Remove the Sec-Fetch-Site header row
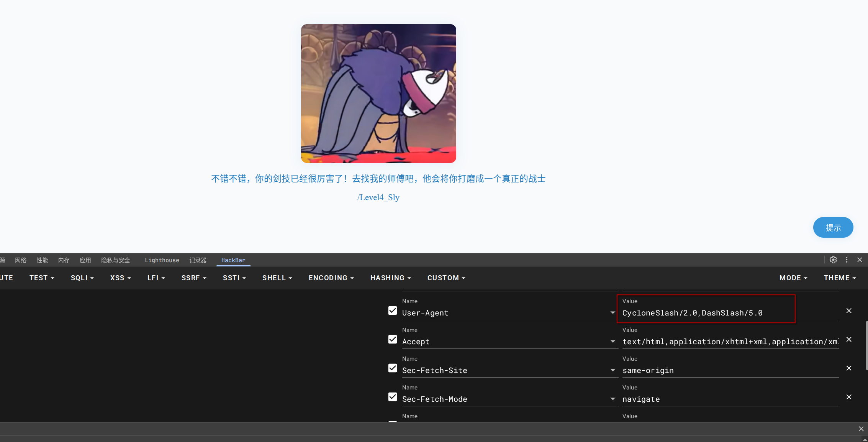Viewport: 868px width, 442px height. [849, 368]
